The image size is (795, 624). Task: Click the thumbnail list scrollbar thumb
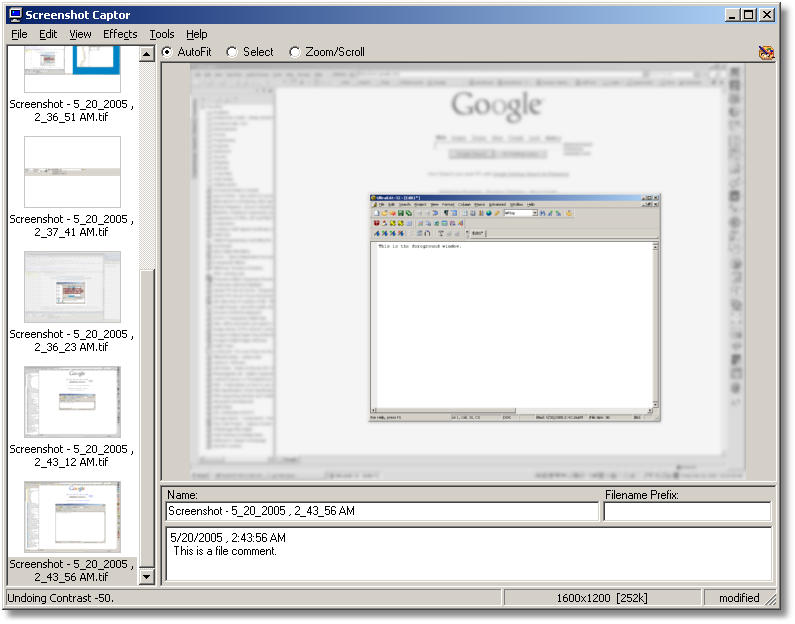click(147, 419)
